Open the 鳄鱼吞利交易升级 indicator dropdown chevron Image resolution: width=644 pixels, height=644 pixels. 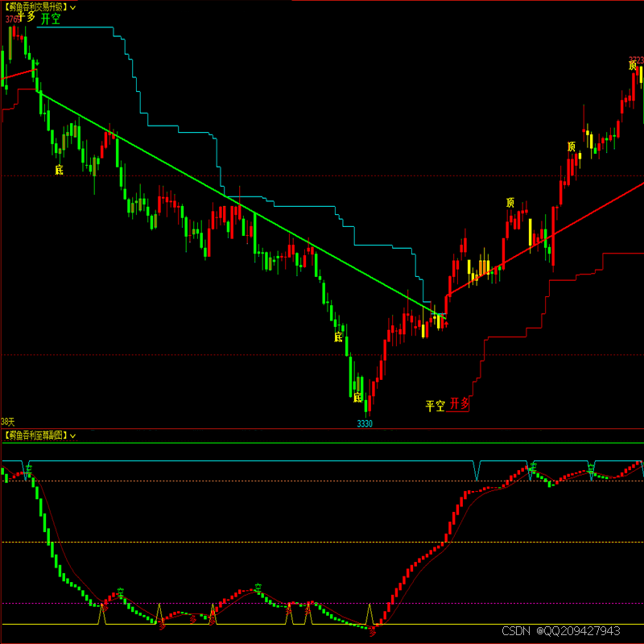tap(73, 8)
